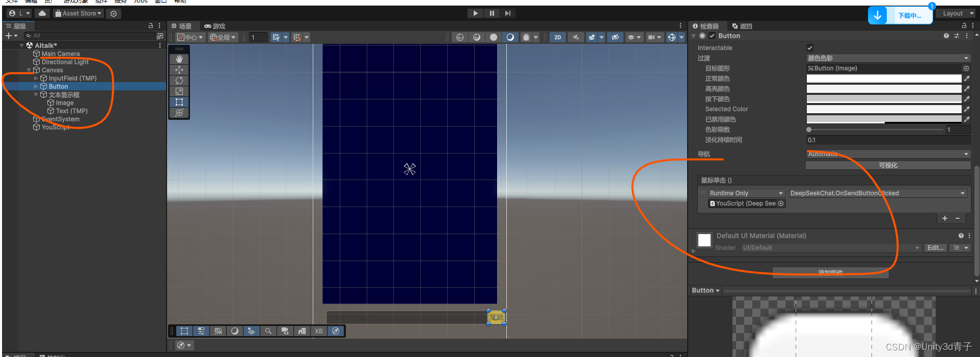This screenshot has height=357, width=980.
Task: Toggle scene gizmos button
Action: tap(672, 37)
